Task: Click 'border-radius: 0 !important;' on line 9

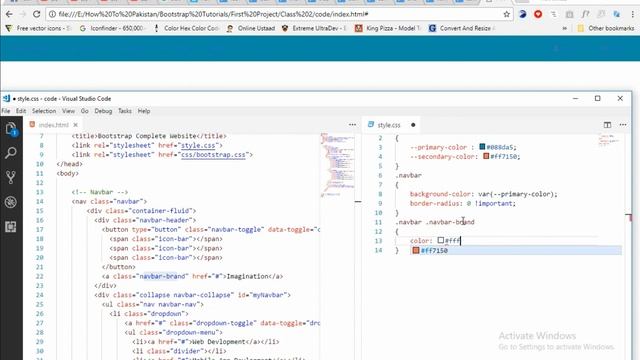Action: click(463, 203)
